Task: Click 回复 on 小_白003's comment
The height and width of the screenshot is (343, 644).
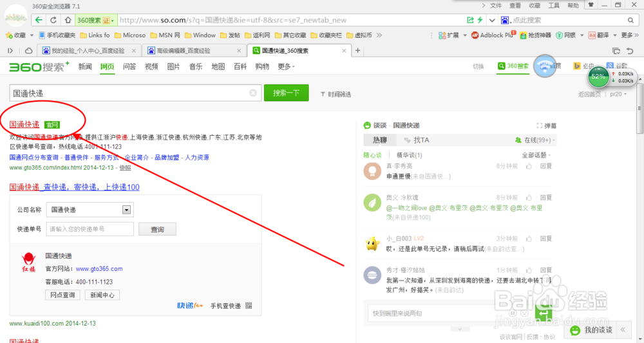Action: (546, 238)
